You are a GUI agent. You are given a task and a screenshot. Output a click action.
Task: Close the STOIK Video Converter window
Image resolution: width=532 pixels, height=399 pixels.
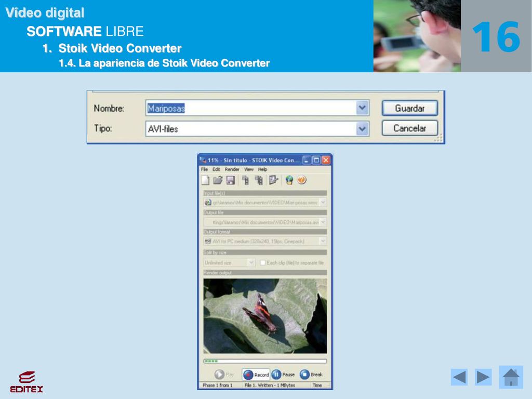[326, 160]
